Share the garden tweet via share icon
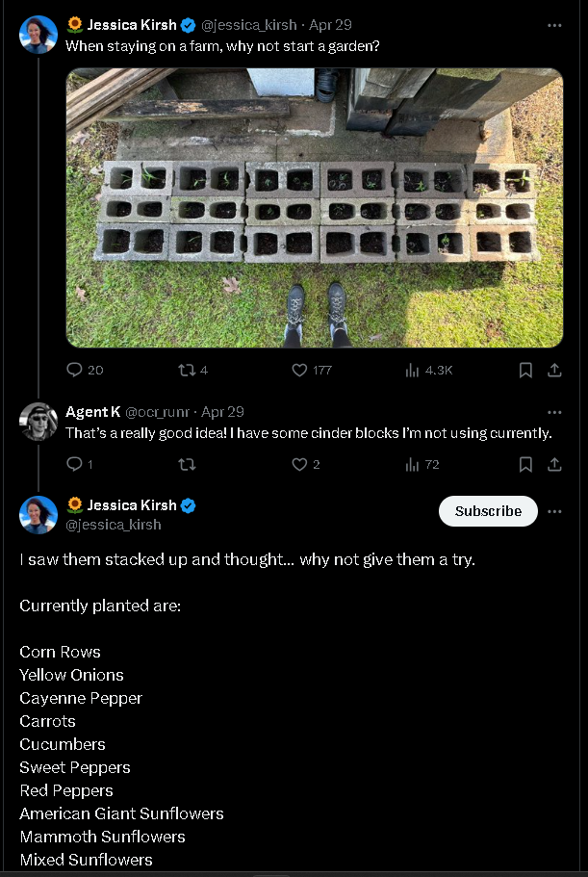588x877 pixels. click(x=554, y=370)
